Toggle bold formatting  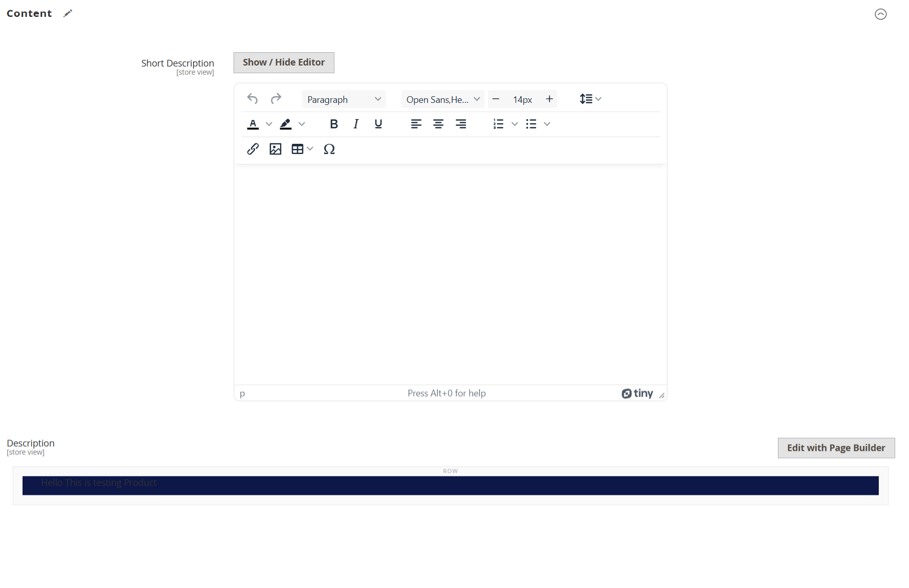(x=334, y=124)
